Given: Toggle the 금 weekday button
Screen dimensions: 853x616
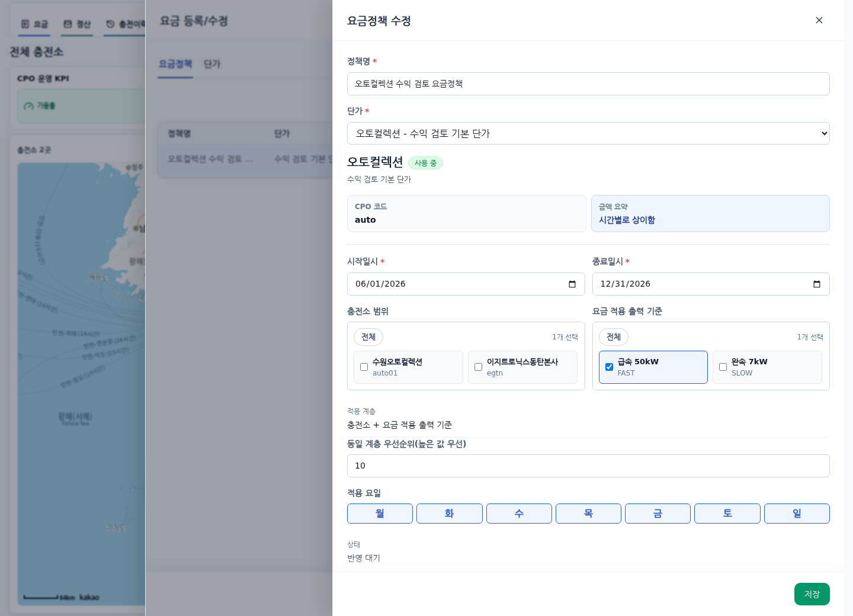Looking at the screenshot, I should coord(658,514).
